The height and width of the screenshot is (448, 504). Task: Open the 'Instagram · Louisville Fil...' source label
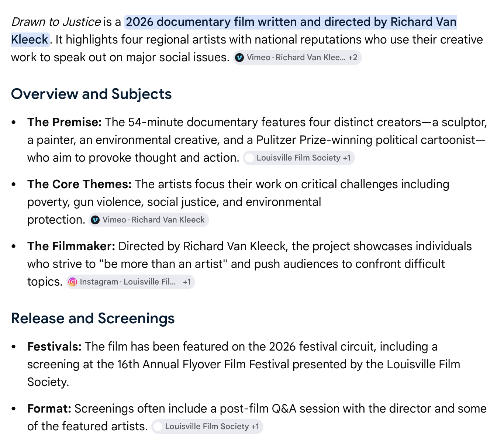(128, 282)
